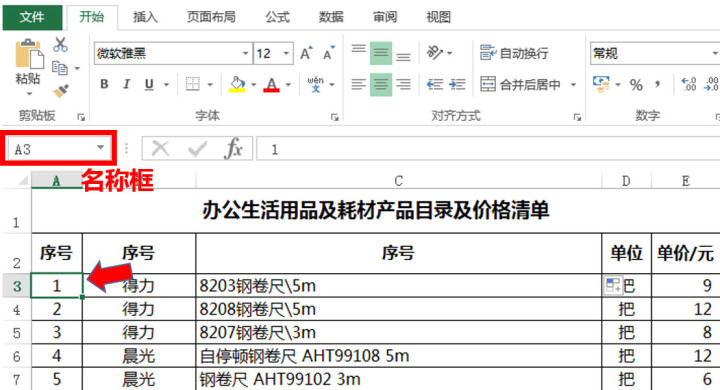Image resolution: width=720 pixels, height=390 pixels.
Task: Enable 自动换行 wrap text
Action: pyautogui.click(x=514, y=53)
